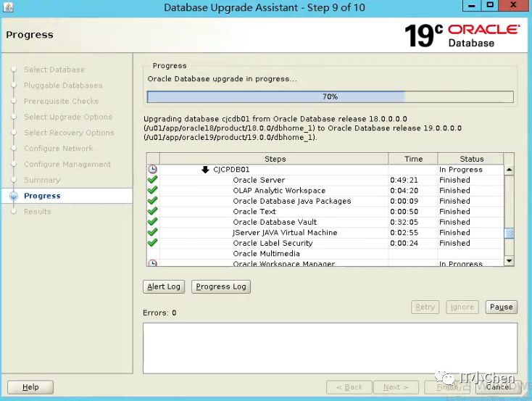
Task: Click In Progress status for CJCPDB01
Action: tap(461, 170)
